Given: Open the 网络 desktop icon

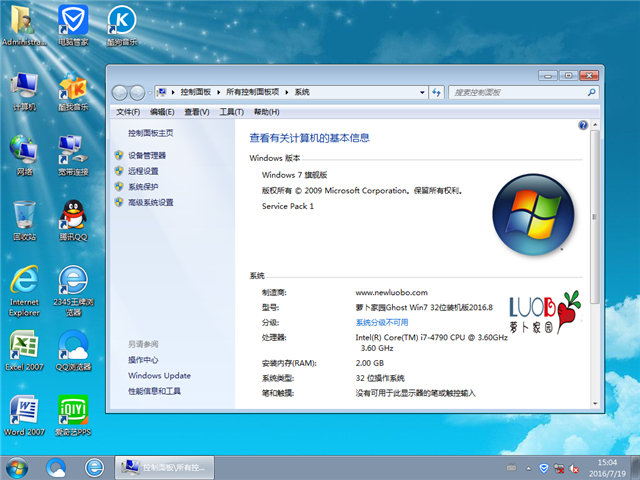Looking at the screenshot, I should coord(24,156).
